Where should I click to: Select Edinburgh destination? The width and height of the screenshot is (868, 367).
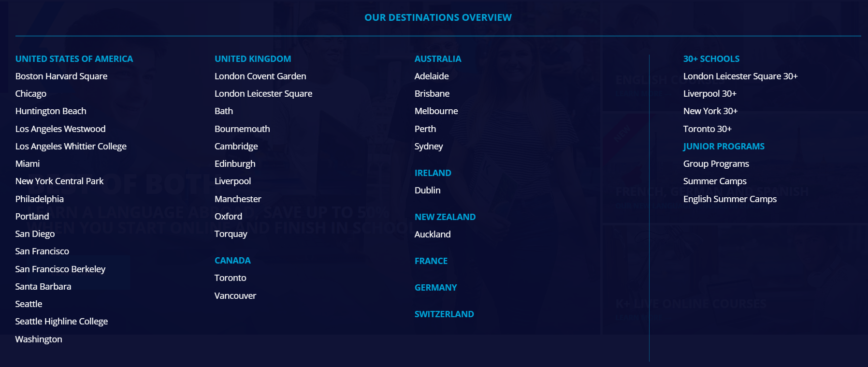(235, 163)
